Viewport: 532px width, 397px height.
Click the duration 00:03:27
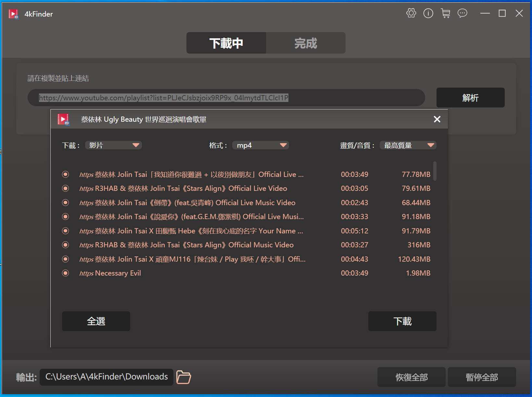tap(354, 245)
